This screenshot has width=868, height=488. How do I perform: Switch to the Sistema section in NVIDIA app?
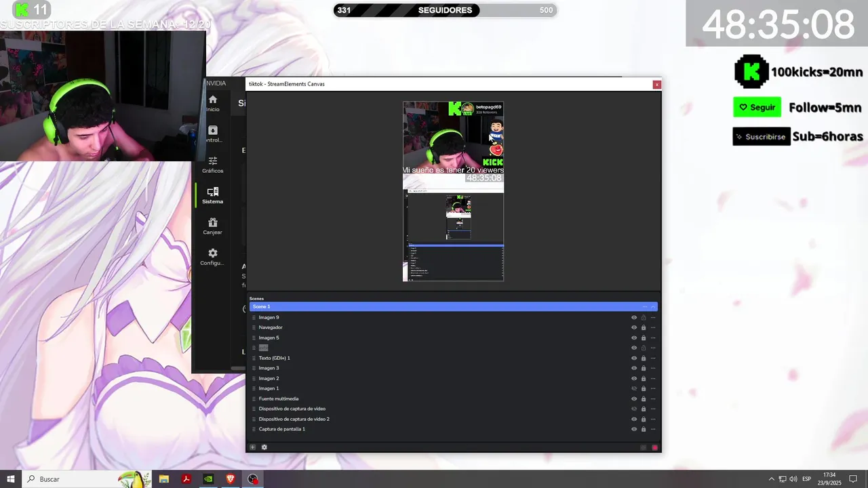213,195
